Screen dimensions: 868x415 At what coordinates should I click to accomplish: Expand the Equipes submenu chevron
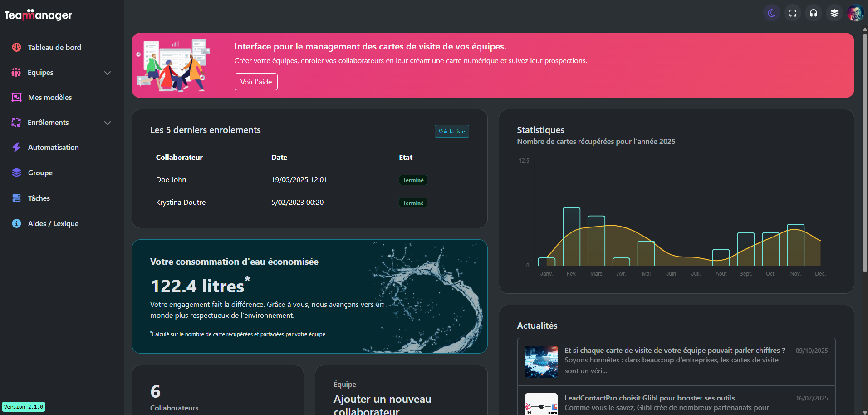[108, 73]
